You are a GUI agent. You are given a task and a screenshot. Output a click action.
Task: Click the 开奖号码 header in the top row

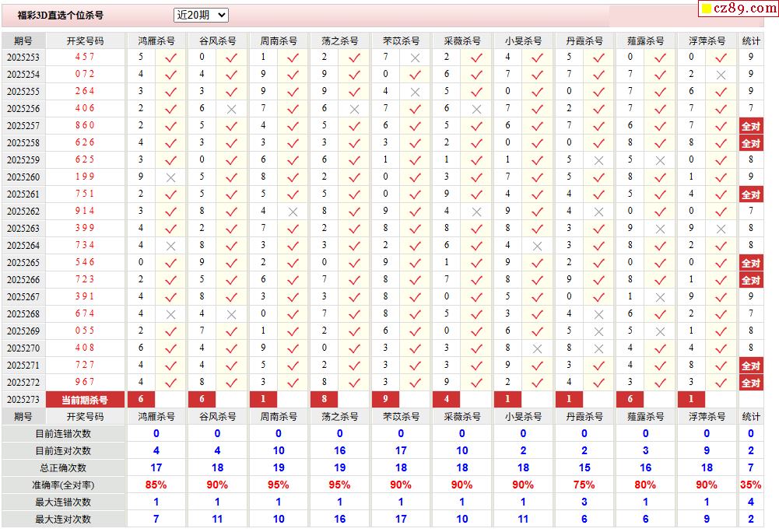(85, 40)
